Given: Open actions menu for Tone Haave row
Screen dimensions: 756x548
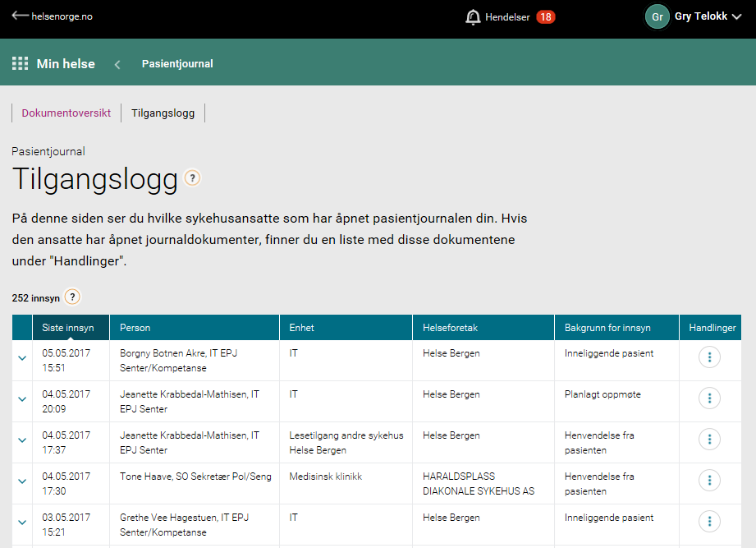Looking at the screenshot, I should point(709,481).
